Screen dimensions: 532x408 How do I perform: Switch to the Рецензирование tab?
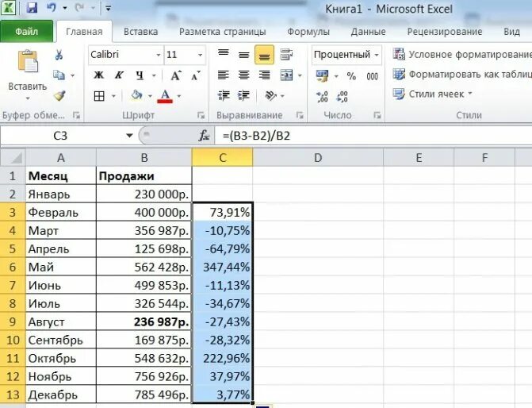[445, 32]
